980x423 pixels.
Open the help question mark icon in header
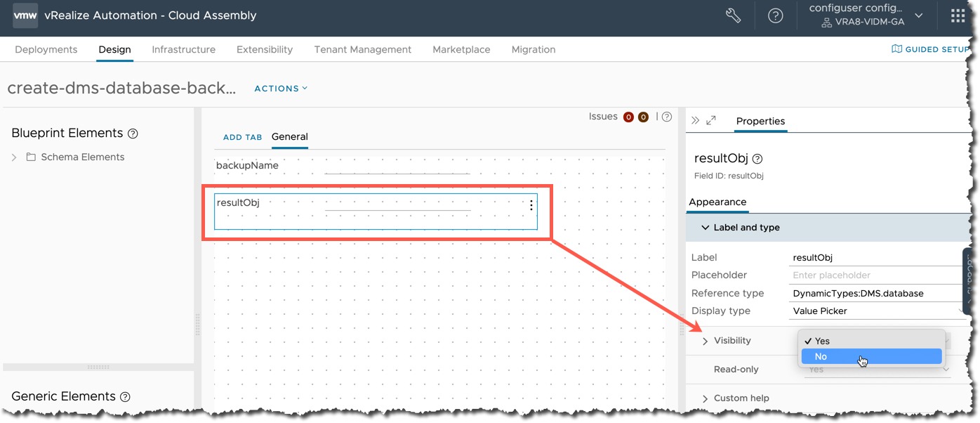(x=775, y=15)
